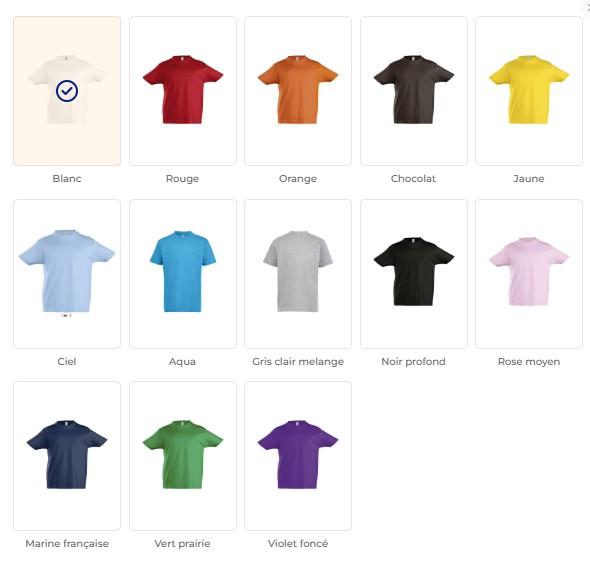Select the Aqua t-shirt thumbnail

pos(183,274)
